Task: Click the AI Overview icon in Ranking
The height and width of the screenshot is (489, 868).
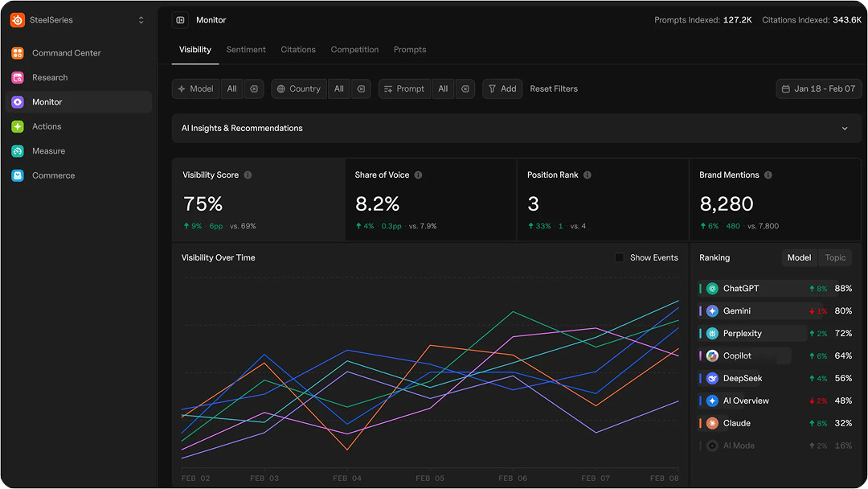Action: 712,401
